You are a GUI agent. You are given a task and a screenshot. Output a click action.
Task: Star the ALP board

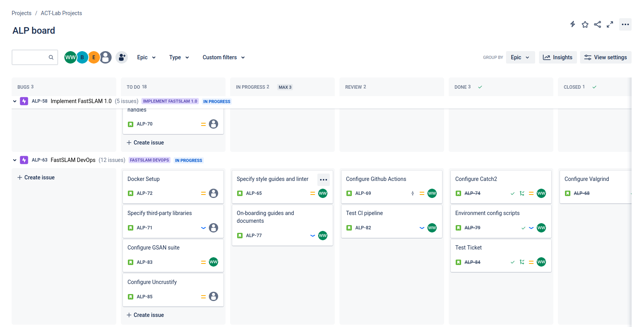(585, 24)
